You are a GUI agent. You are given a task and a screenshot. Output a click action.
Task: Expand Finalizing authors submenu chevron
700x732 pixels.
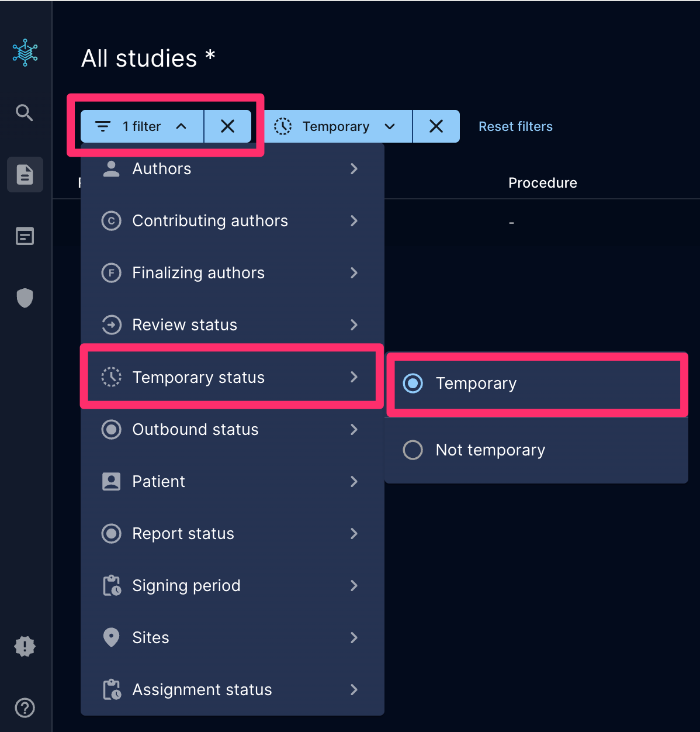354,272
